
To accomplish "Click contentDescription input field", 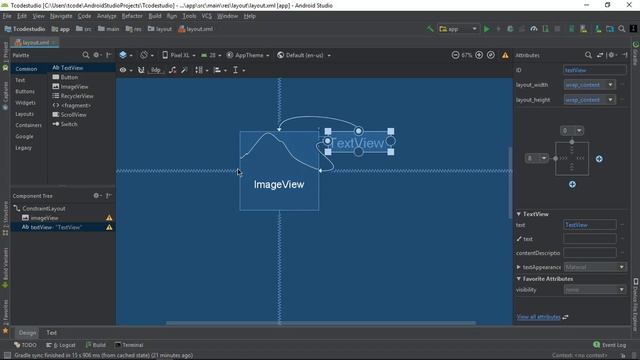I will [x=590, y=253].
